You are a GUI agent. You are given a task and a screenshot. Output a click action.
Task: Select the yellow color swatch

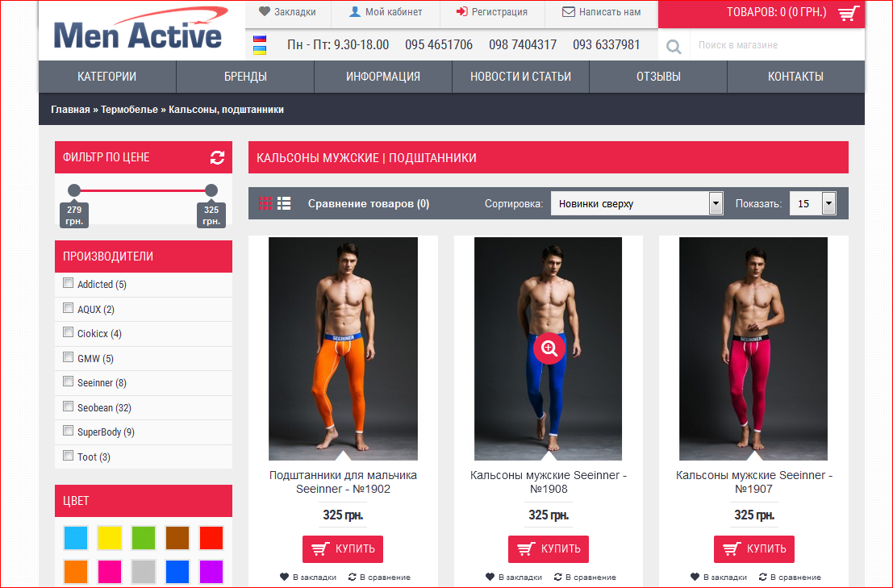click(110, 538)
